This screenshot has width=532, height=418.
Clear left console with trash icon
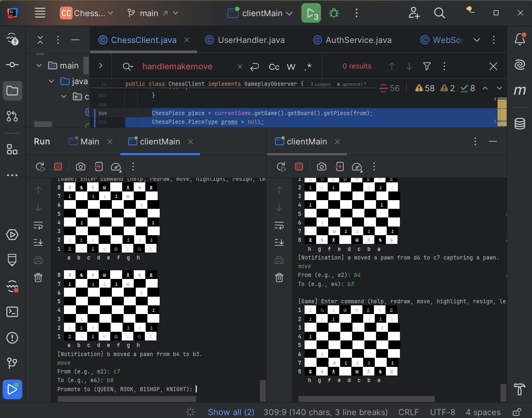pos(38,277)
